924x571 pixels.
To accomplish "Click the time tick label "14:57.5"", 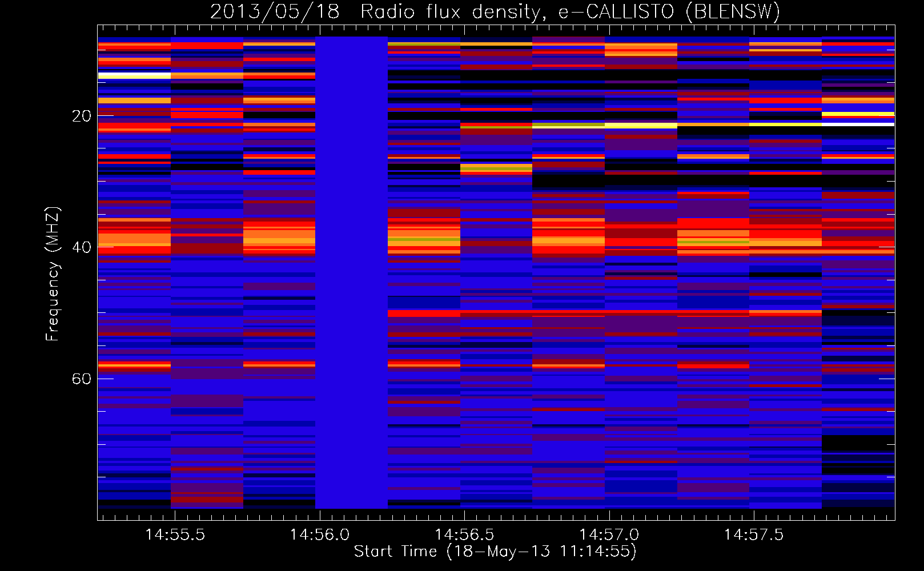I will click(x=754, y=535).
